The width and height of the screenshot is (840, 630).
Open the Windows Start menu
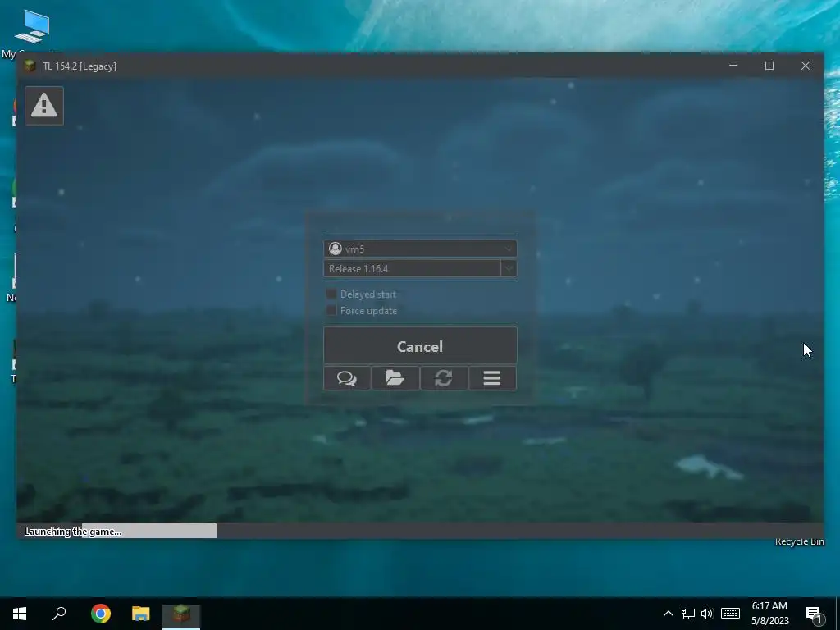pyautogui.click(x=20, y=614)
